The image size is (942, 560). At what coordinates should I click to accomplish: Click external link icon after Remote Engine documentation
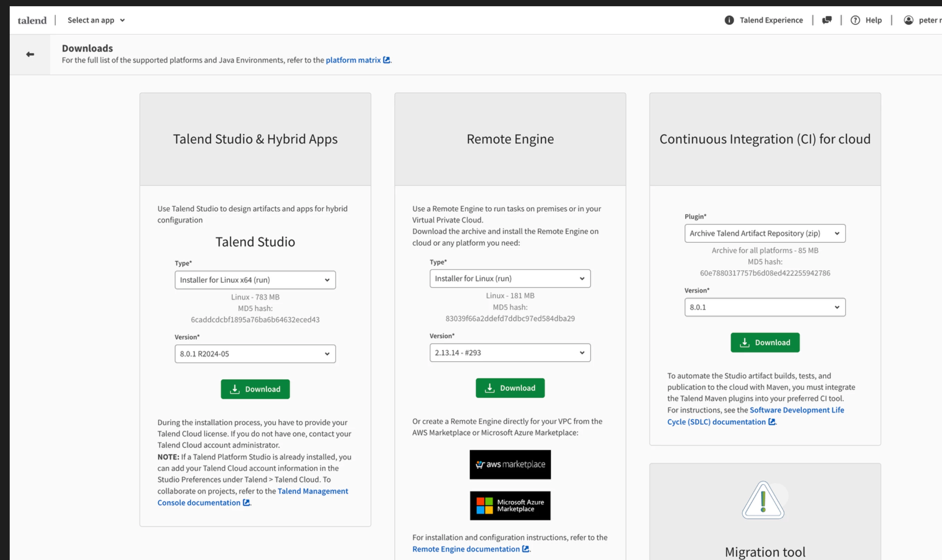526,549
